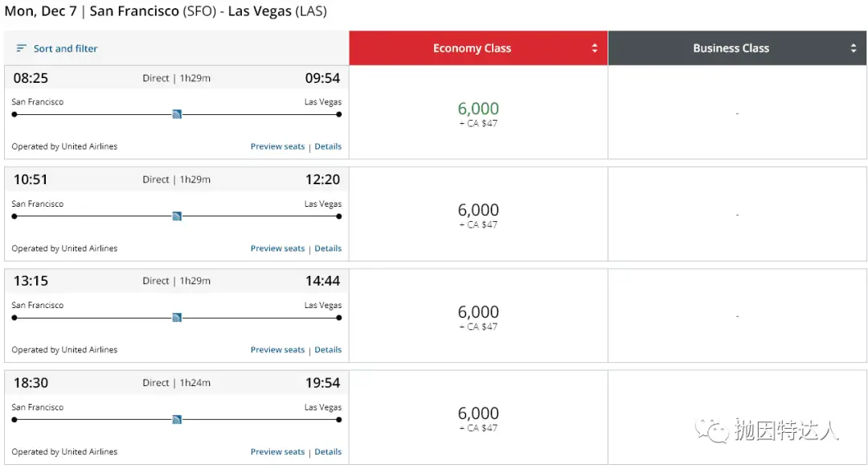Click United airline icon on 13:15 flight
Image resolution: width=868 pixels, height=469 pixels.
177,318
